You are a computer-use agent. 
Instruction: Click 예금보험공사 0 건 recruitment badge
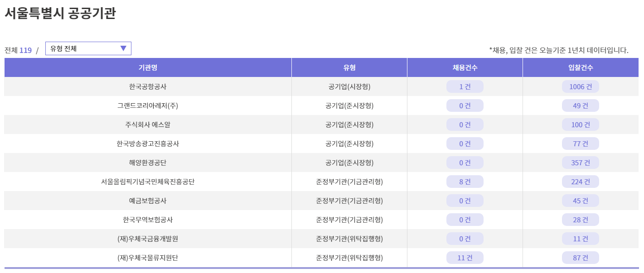click(x=465, y=201)
